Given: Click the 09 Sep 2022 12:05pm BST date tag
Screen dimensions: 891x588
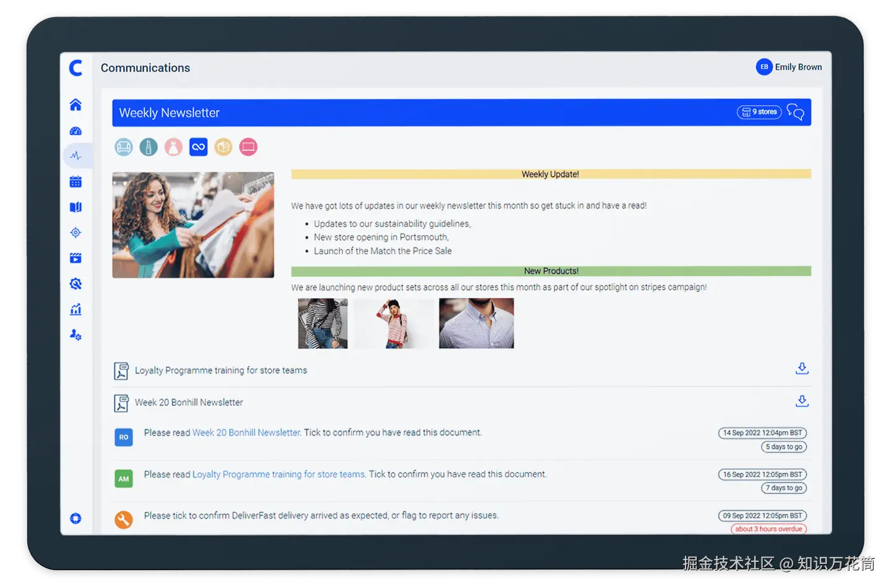Looking at the screenshot, I should [x=762, y=516].
